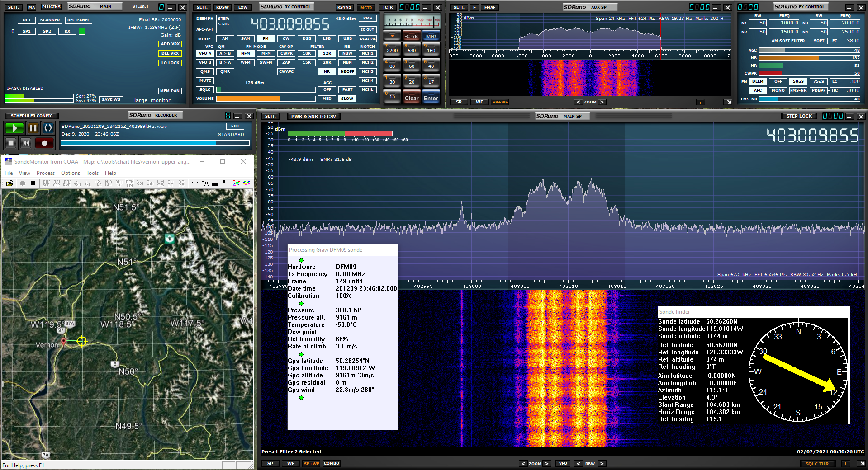Click the red Record button

coord(44,143)
